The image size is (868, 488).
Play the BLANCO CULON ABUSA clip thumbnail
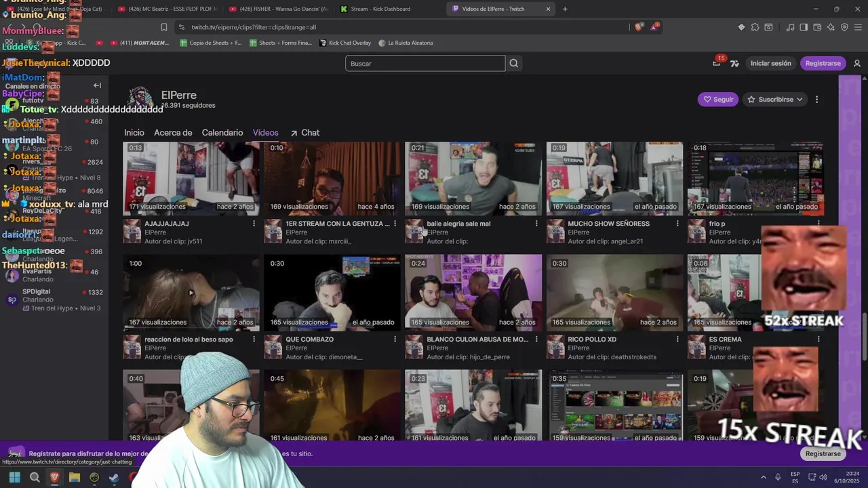pyautogui.click(x=473, y=293)
